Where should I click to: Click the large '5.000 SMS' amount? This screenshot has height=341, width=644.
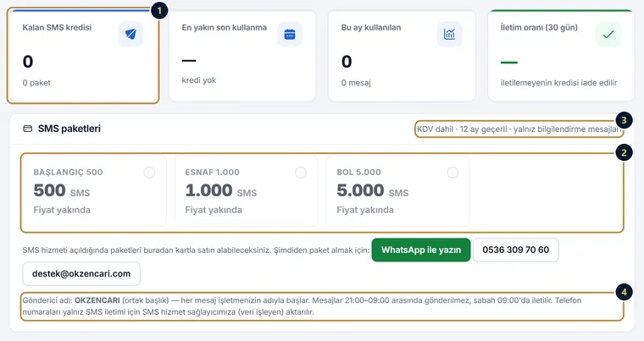(x=373, y=191)
